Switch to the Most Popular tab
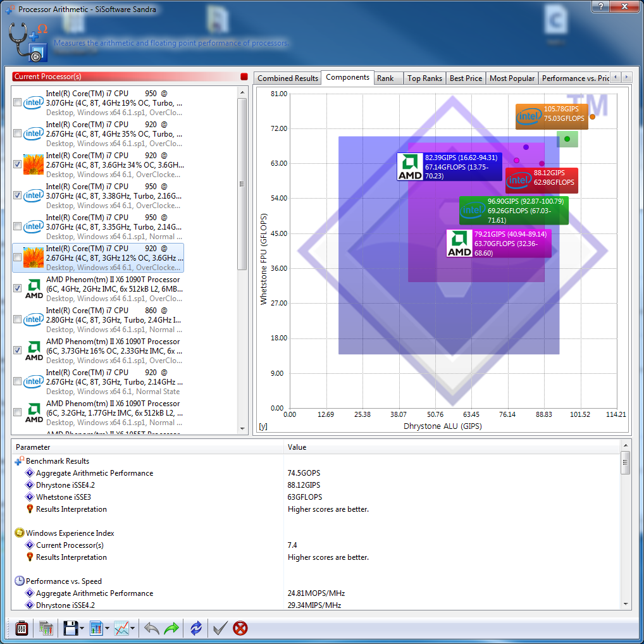This screenshot has width=644, height=644. coord(512,78)
